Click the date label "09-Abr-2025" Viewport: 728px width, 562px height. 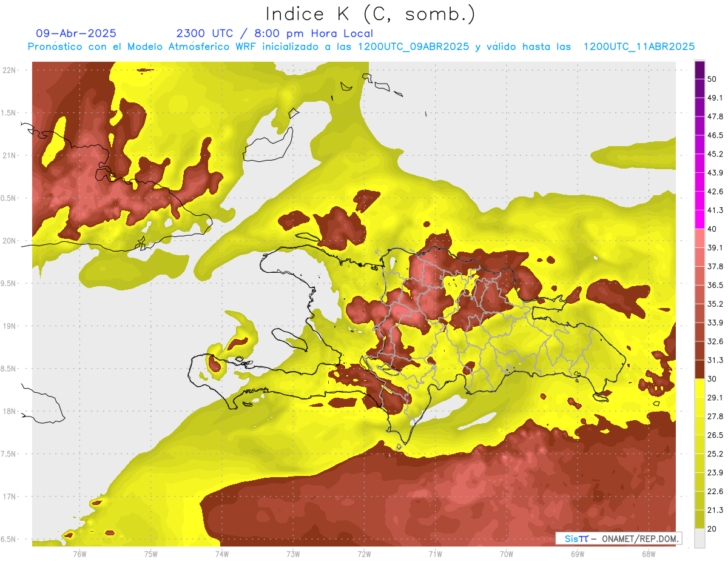point(76,33)
